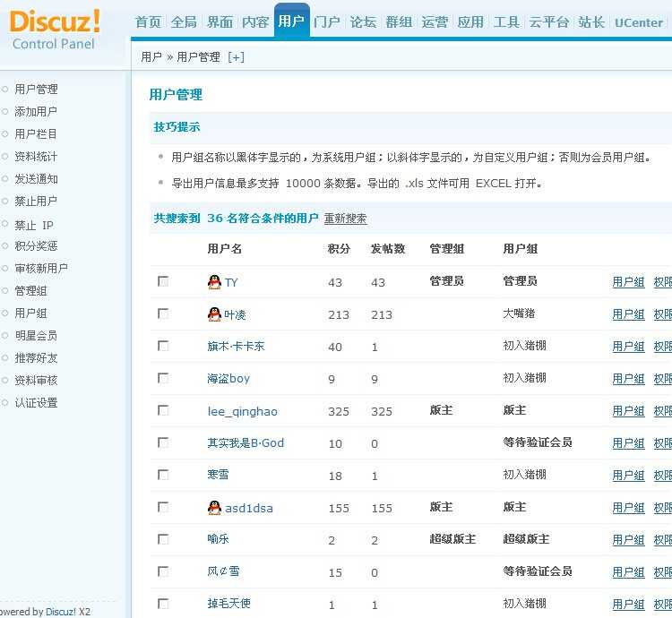Go to 审核新用户 in the sidebar
The width and height of the screenshot is (672, 618).
(x=41, y=268)
